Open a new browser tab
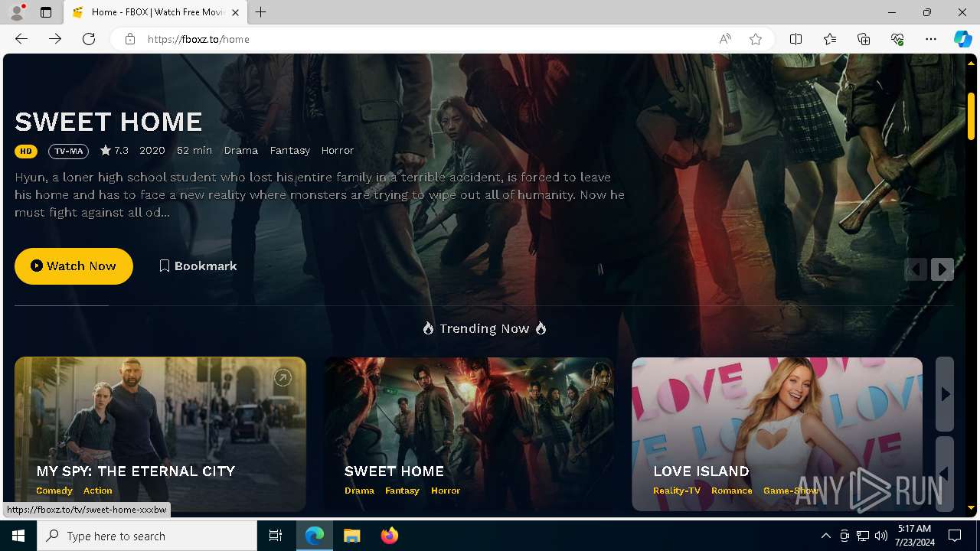Screen dimensions: 980x551 pyautogui.click(x=261, y=12)
